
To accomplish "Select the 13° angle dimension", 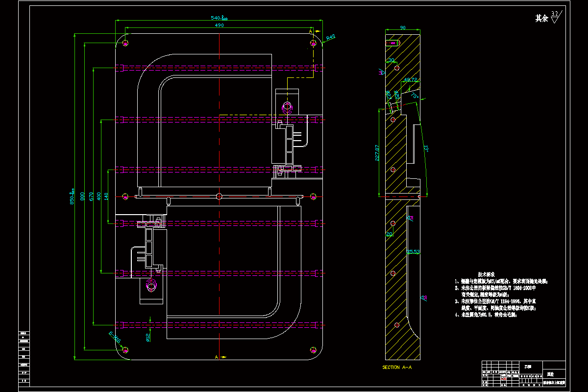I will click(x=426, y=147).
